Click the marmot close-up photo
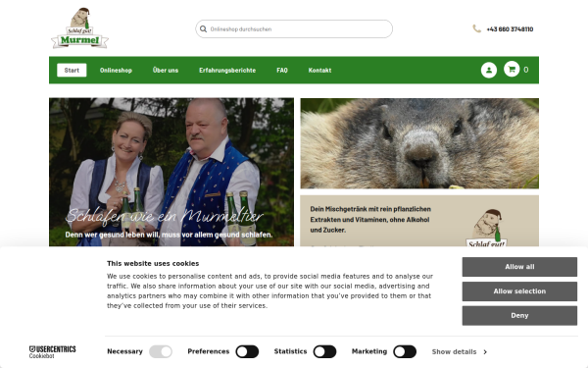 (x=419, y=143)
